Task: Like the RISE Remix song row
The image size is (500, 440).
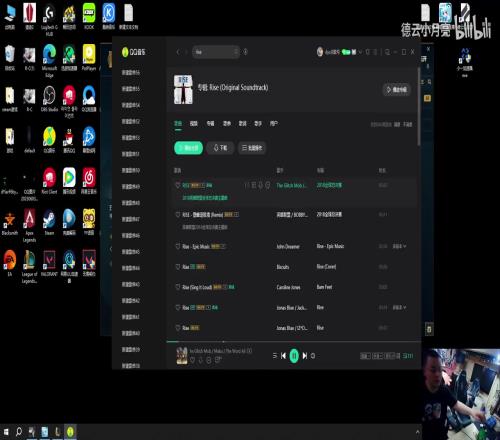Action: pos(178,215)
